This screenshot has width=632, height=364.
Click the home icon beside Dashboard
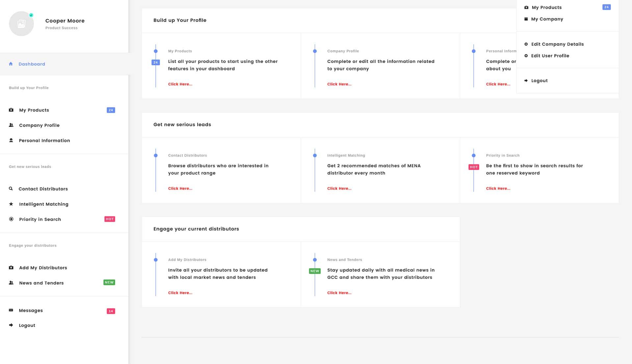(x=11, y=64)
